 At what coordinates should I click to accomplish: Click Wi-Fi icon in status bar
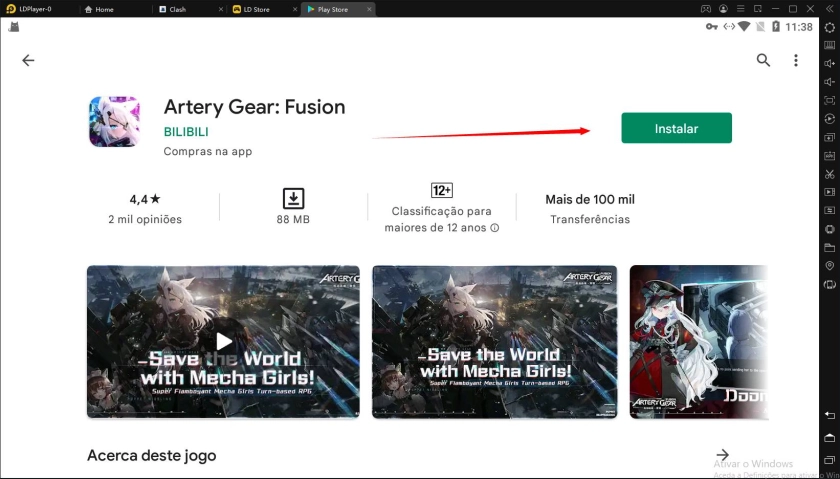point(744,27)
